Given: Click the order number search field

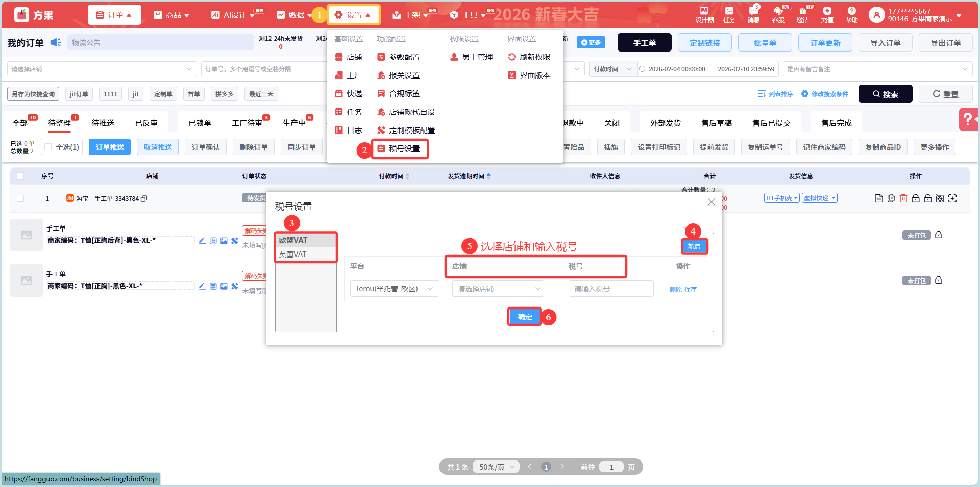Looking at the screenshot, I should point(263,69).
